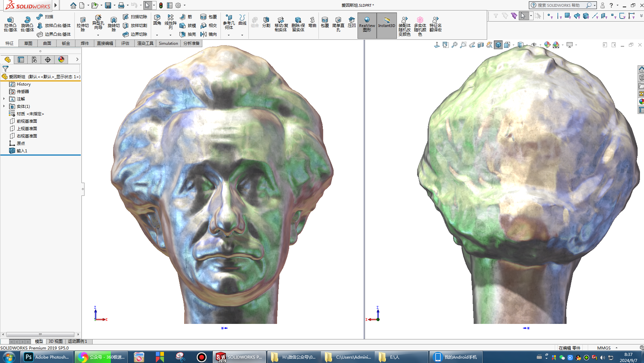Open the 异型孔向导 hole wizard

98,22
